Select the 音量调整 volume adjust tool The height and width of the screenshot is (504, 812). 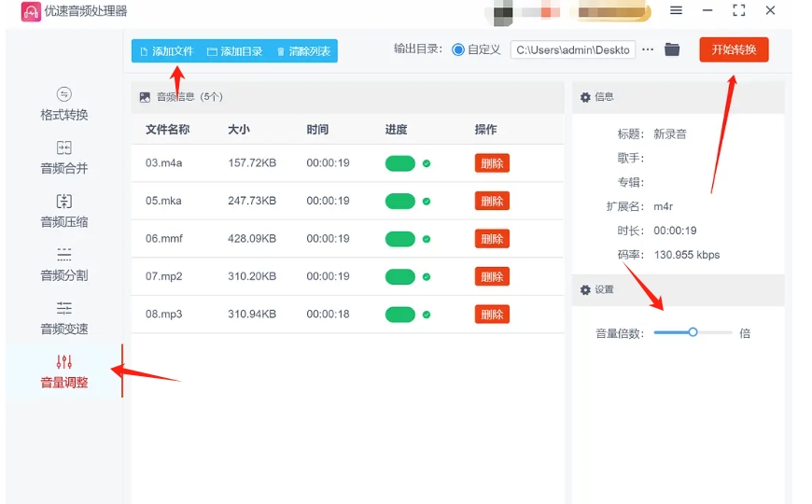pos(64,371)
